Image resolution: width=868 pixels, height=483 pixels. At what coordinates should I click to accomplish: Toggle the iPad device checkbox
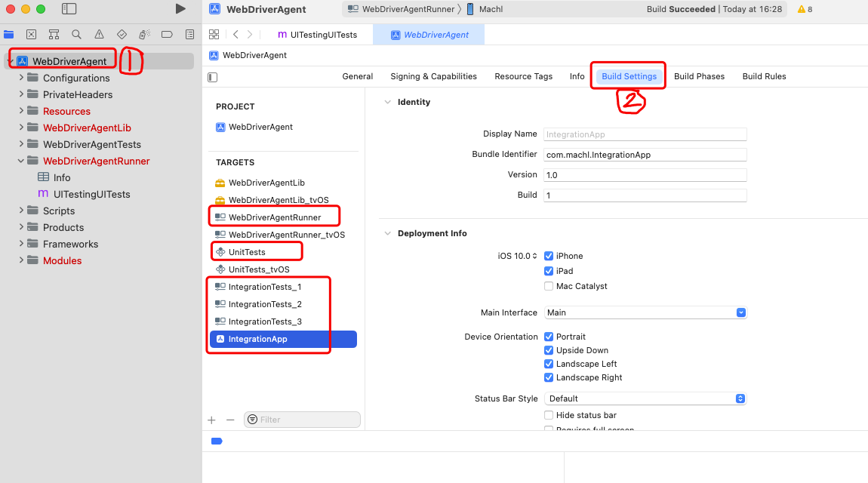click(549, 271)
